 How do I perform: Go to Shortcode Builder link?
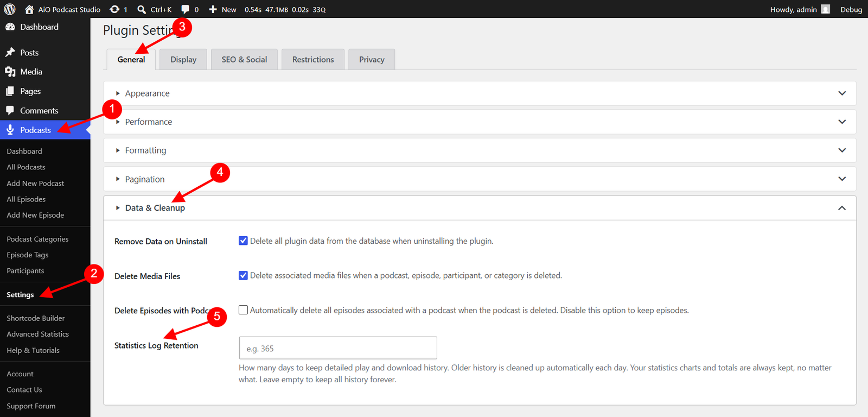click(x=36, y=318)
